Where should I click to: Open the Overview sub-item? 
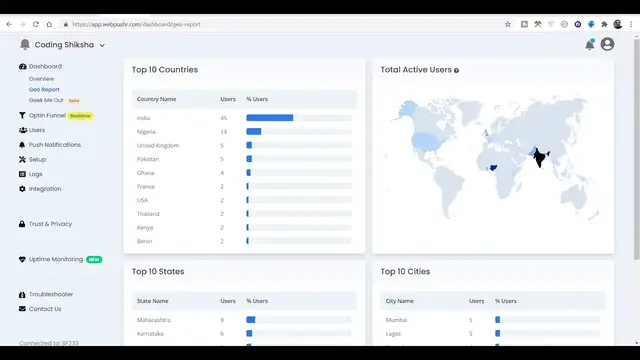click(x=41, y=79)
